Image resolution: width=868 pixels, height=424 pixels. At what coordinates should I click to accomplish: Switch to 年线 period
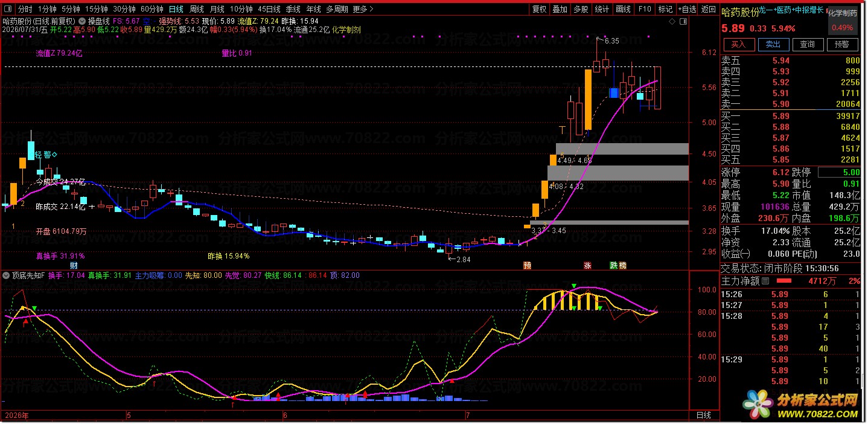(x=313, y=9)
